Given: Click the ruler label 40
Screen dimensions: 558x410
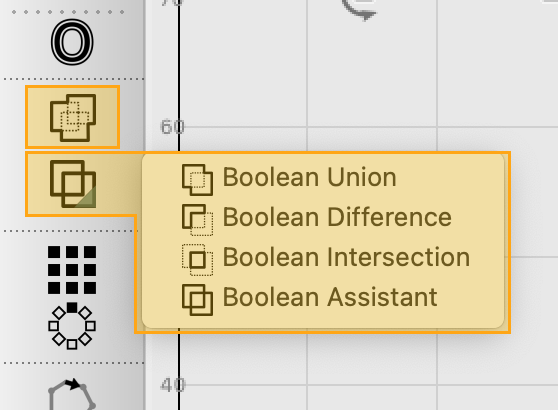Looking at the screenshot, I should click(172, 385).
